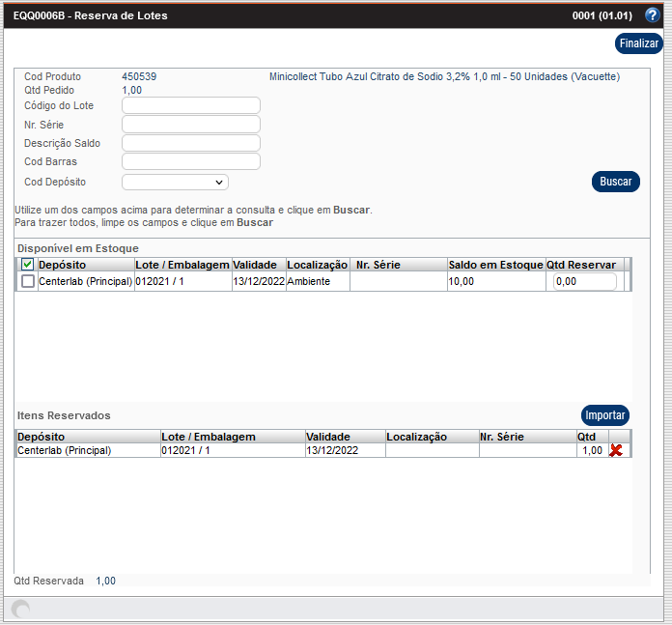Open Minicollect Tubo product description link
The width and height of the screenshot is (672, 625).
(x=305, y=76)
